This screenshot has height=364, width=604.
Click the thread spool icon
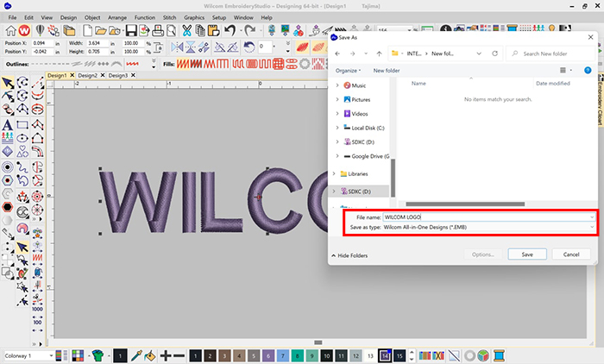(x=499, y=355)
